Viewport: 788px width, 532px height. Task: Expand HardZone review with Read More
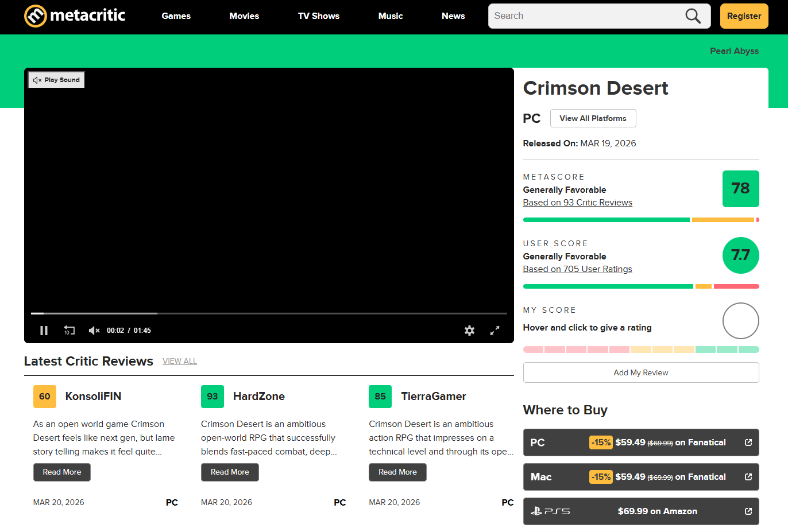pyautogui.click(x=230, y=472)
